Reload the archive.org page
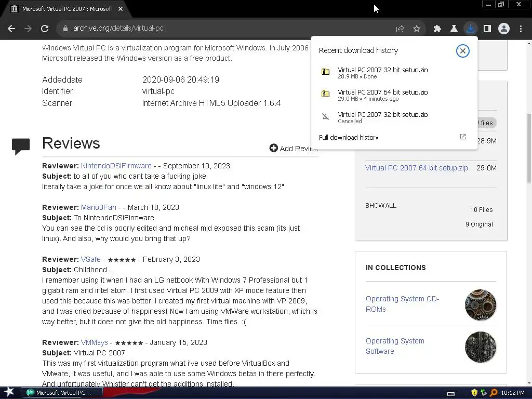 [45, 29]
